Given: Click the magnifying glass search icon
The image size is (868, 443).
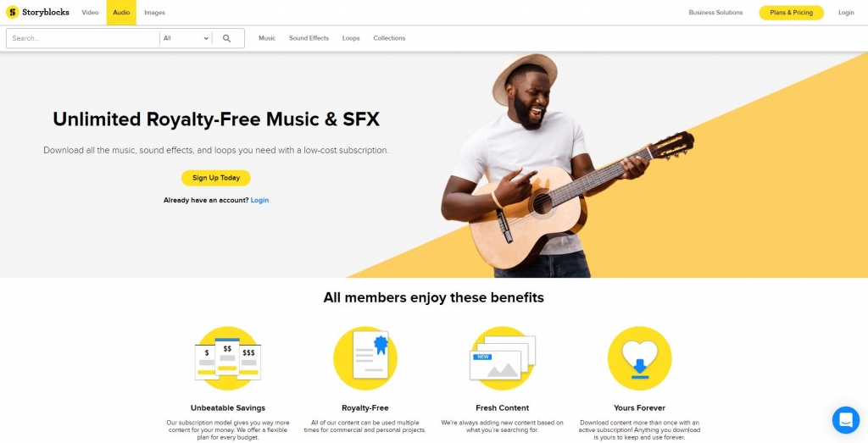Looking at the screenshot, I should pos(226,38).
